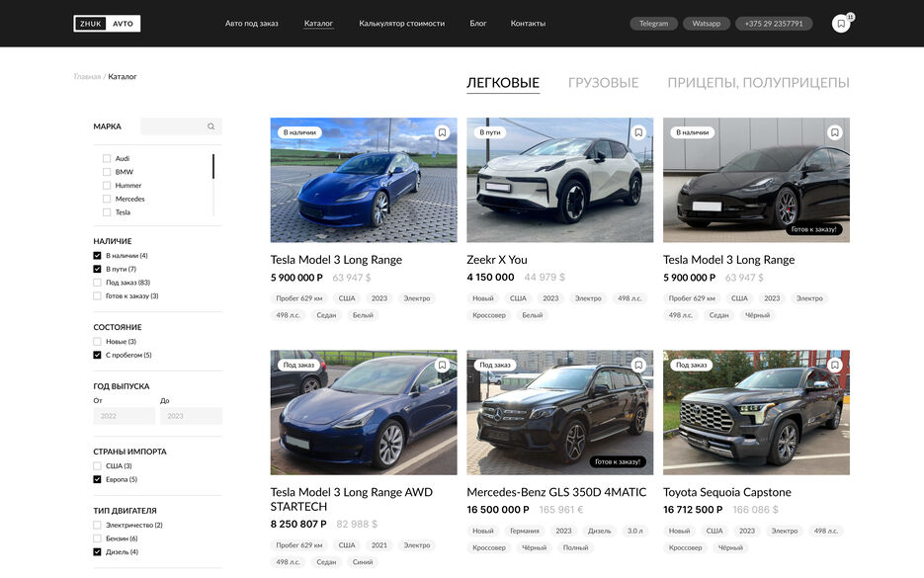Uncheck the В наличии (4) filter

[97, 256]
